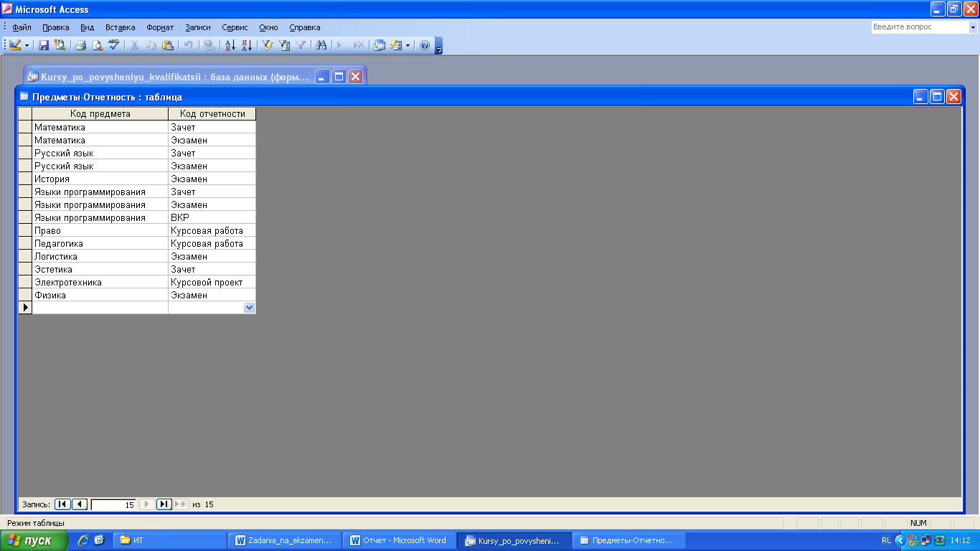
Task: Select the 'Код предмета' column header
Action: point(100,114)
